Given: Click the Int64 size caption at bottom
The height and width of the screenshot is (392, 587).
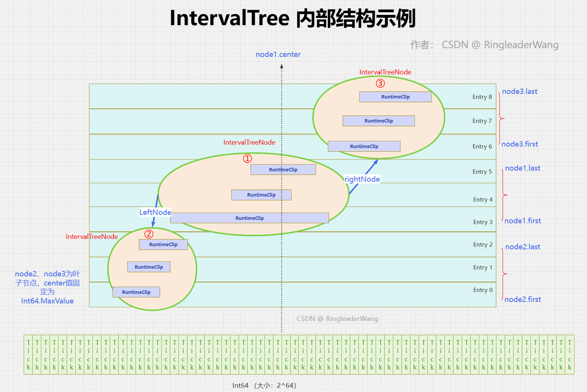Looking at the screenshot, I should tap(264, 386).
